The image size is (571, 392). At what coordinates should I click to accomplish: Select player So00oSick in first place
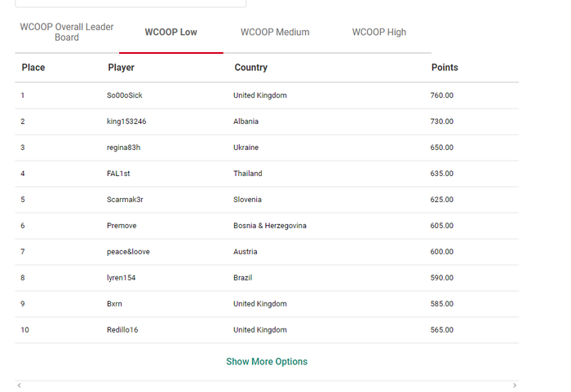tap(125, 95)
